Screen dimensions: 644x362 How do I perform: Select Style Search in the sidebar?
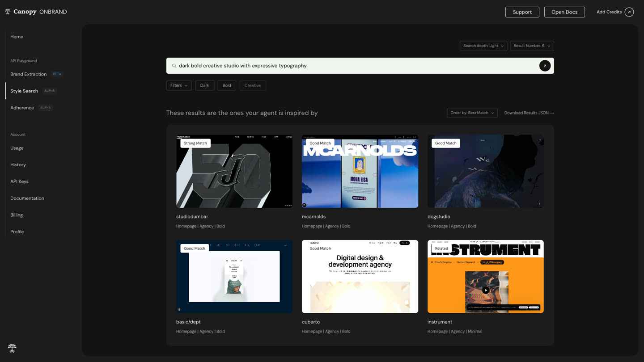(x=24, y=91)
